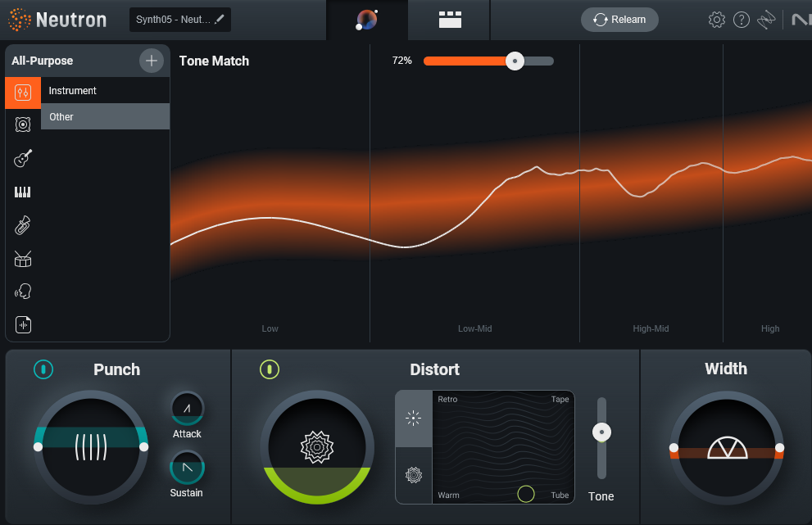Select the audio file reference icon
This screenshot has height=525, width=812.
(23, 324)
